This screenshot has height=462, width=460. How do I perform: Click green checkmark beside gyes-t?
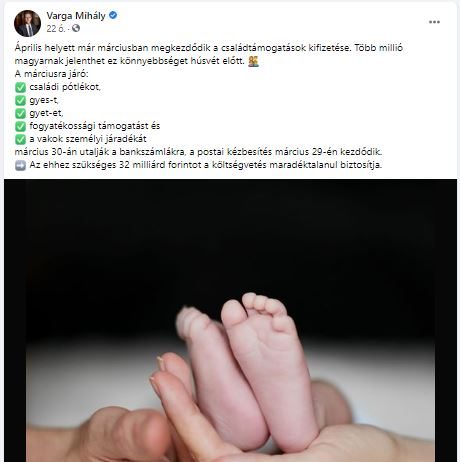[x=20, y=100]
